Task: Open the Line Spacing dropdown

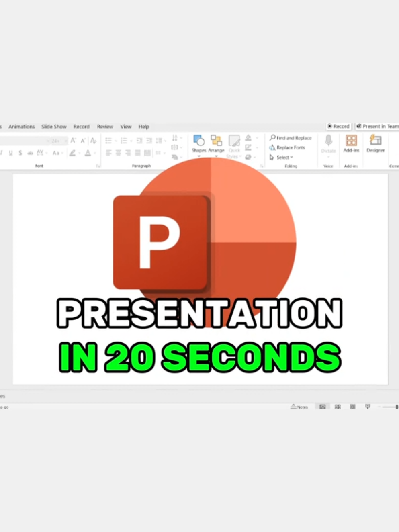Action: click(161, 141)
